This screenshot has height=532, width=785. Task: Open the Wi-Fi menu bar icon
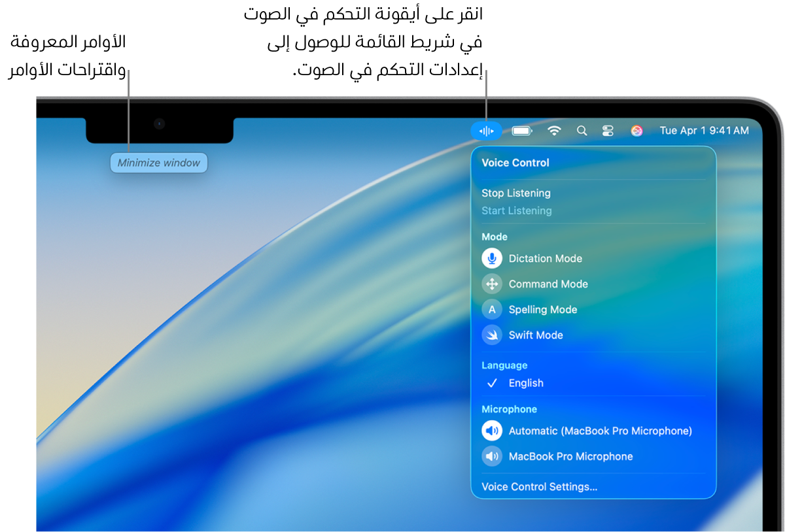(554, 131)
